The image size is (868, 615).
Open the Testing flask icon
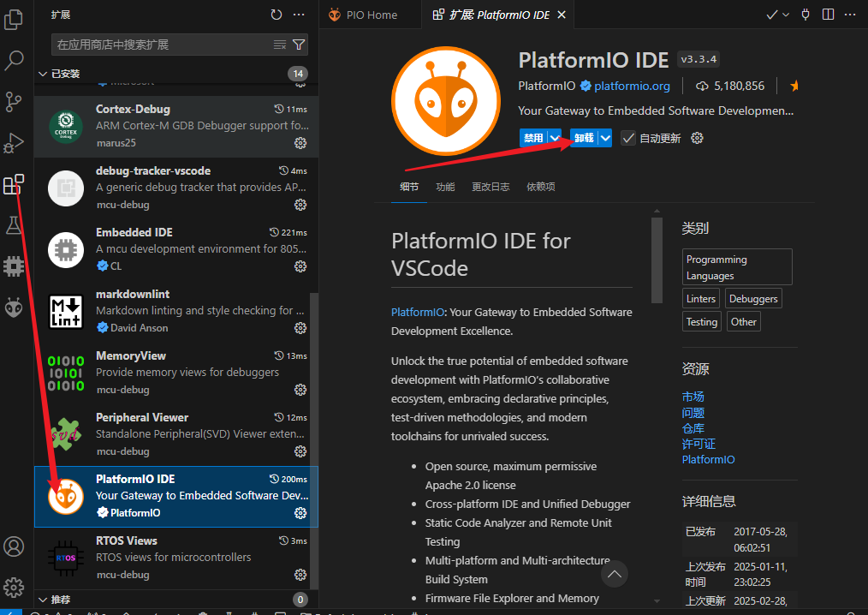tap(14, 225)
